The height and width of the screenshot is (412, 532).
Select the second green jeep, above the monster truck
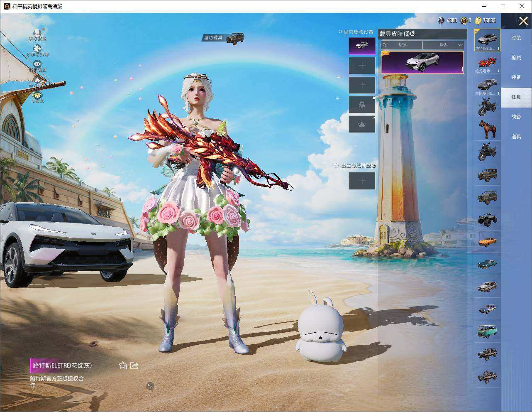point(487,197)
